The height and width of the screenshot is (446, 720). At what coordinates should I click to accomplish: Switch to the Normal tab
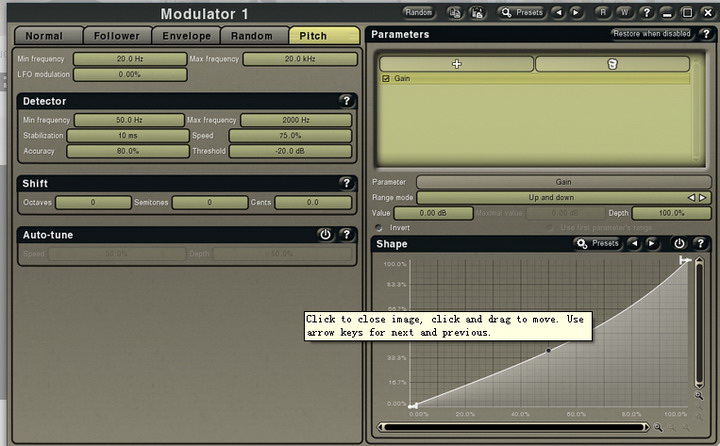coord(48,36)
